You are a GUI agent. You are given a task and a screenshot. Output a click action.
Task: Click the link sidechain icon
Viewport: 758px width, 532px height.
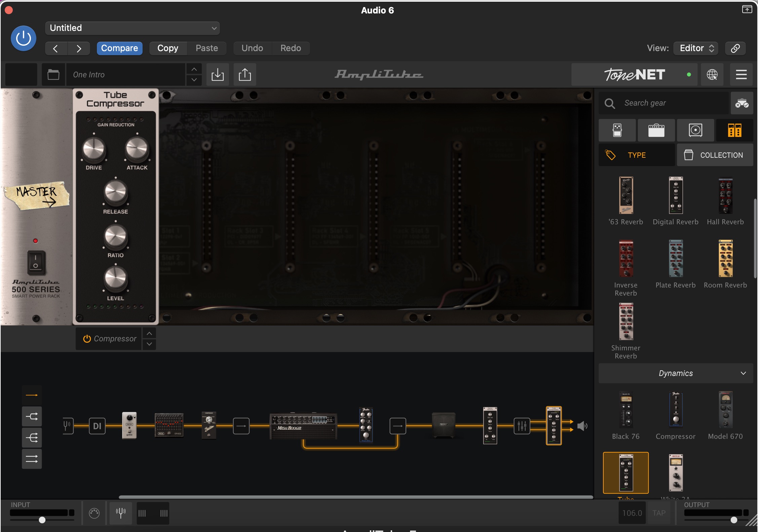coord(735,48)
